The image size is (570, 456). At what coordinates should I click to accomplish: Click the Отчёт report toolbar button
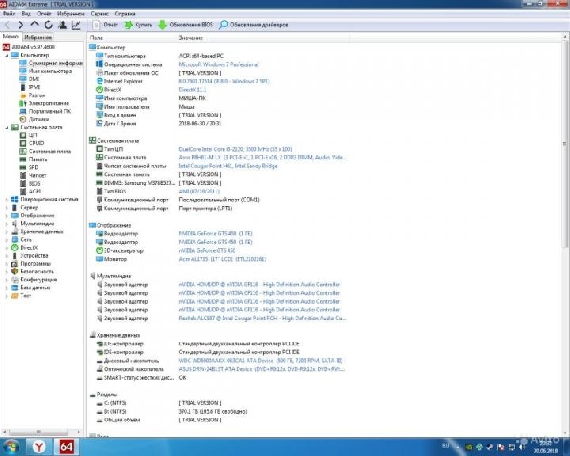point(105,25)
